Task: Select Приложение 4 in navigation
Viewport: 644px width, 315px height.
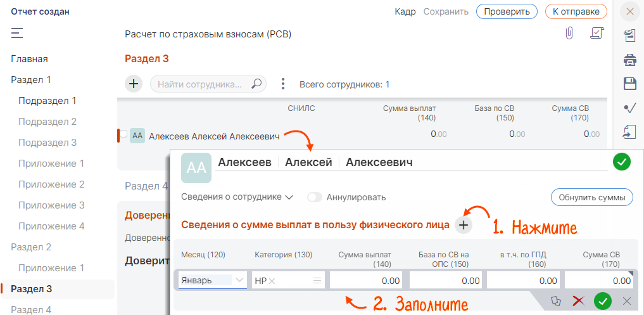Action: coord(51,226)
